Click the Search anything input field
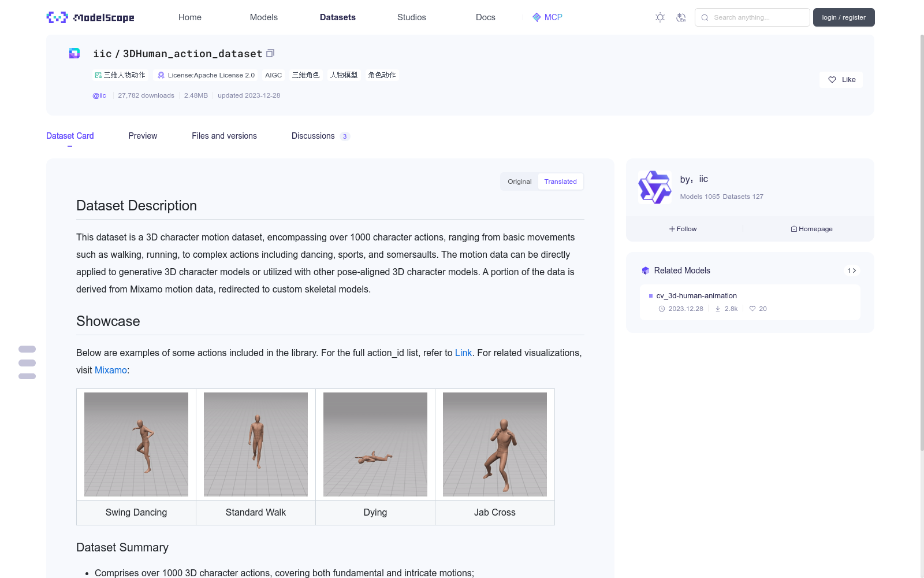This screenshot has height=578, width=924. click(752, 17)
